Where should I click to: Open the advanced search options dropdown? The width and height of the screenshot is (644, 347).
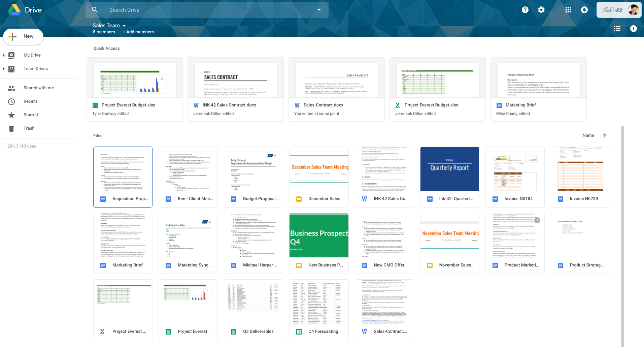[318, 10]
